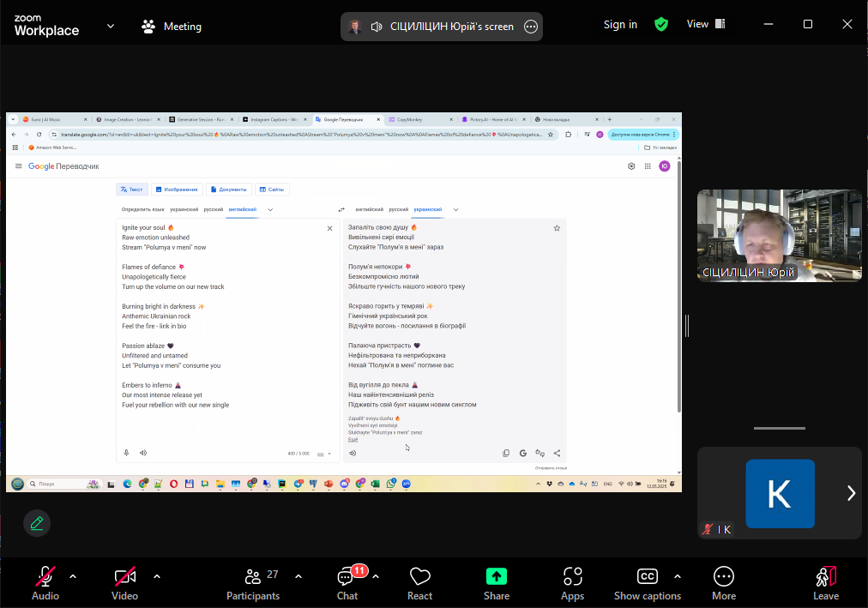This screenshot has width=868, height=608.
Task: Listen to the Ukrainian translation
Action: [353, 453]
